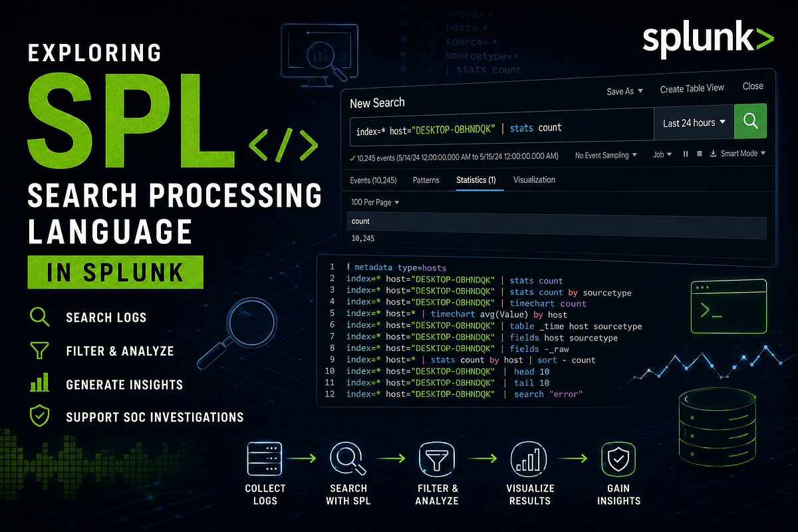Click the Generate Insights bar chart icon

pyautogui.click(x=40, y=382)
